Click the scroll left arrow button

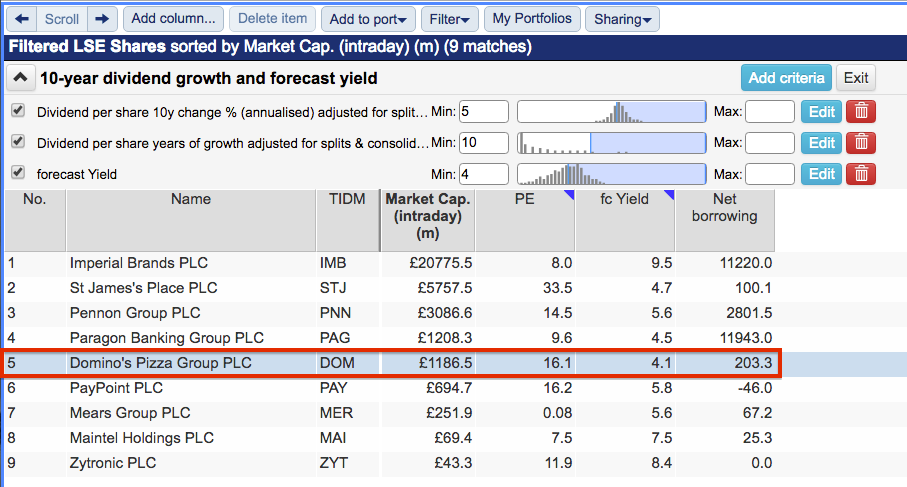pyautogui.click(x=22, y=19)
